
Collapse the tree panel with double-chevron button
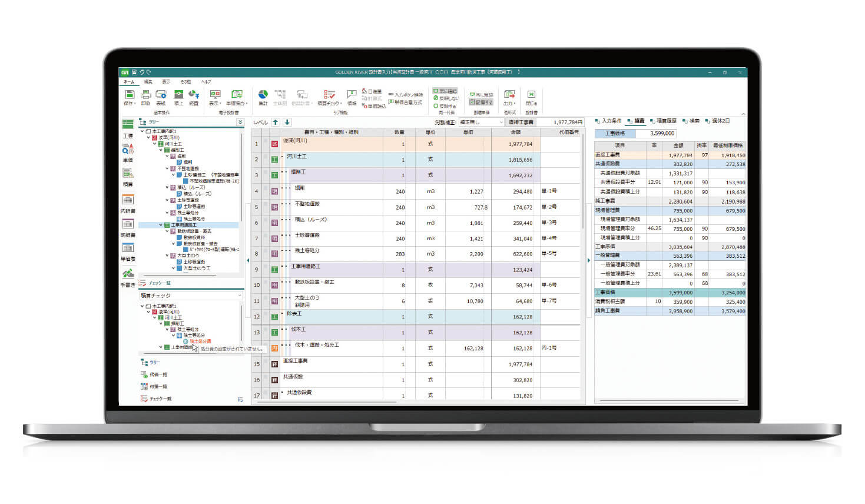[x=240, y=122]
